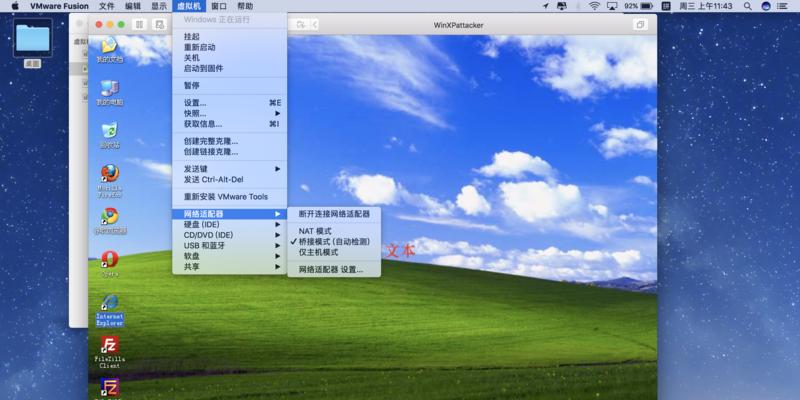The image size is (800, 400).
Task: Select the Internet Explorer desktop icon
Action: coord(110,304)
